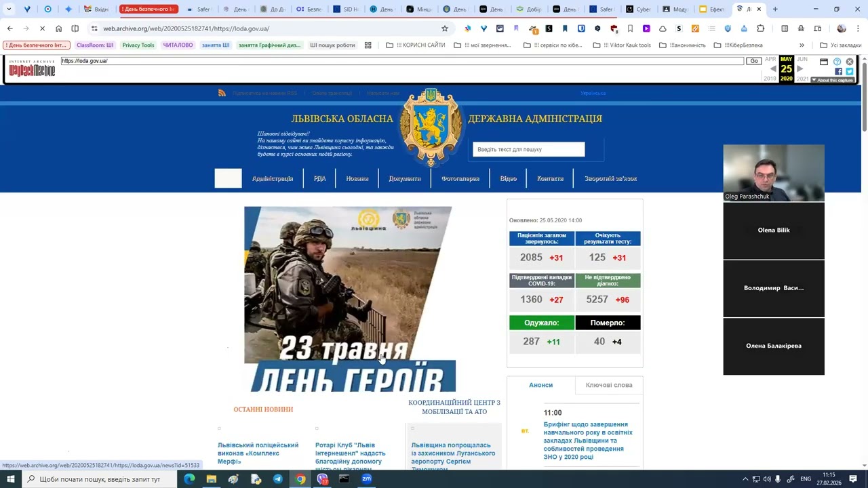This screenshot has height=488, width=868.
Task: Open the !!! Viktor Kauk tools bookmark folder
Action: 622,45
